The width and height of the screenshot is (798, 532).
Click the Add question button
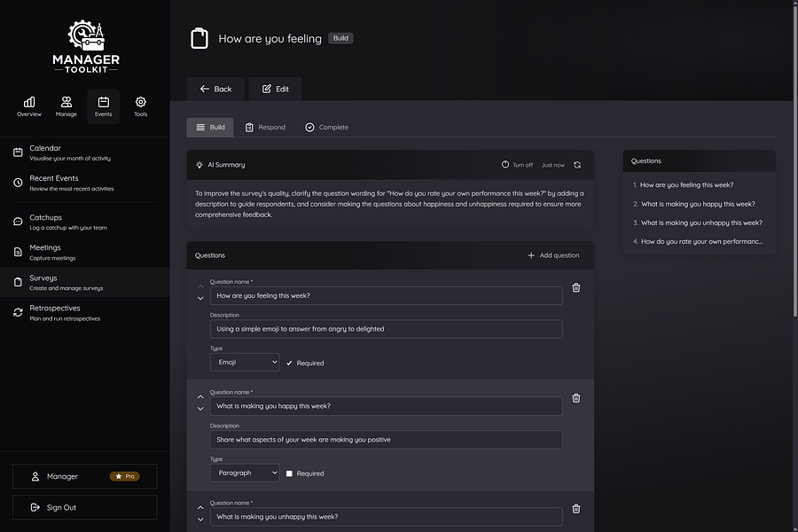[x=553, y=255]
